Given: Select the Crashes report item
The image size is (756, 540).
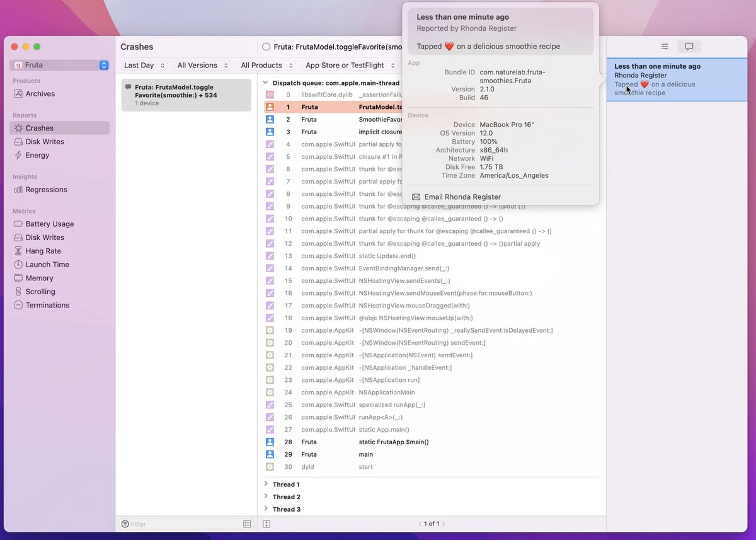Looking at the screenshot, I should (x=59, y=128).
